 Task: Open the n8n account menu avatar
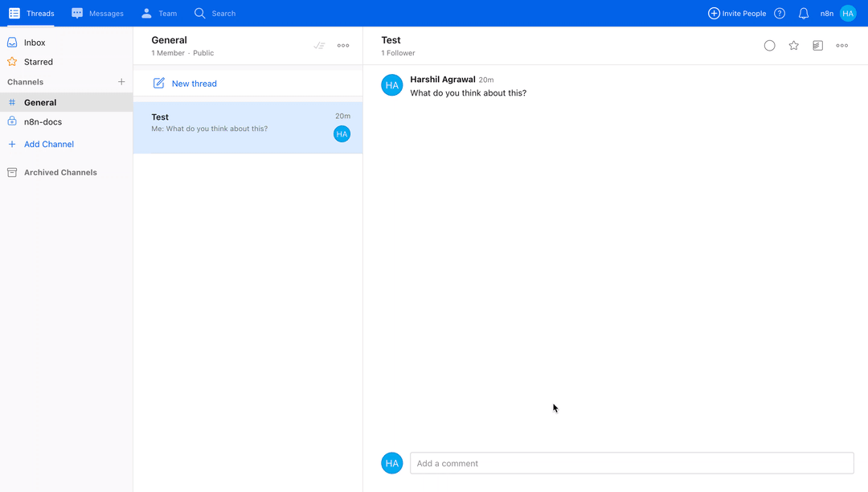point(848,14)
